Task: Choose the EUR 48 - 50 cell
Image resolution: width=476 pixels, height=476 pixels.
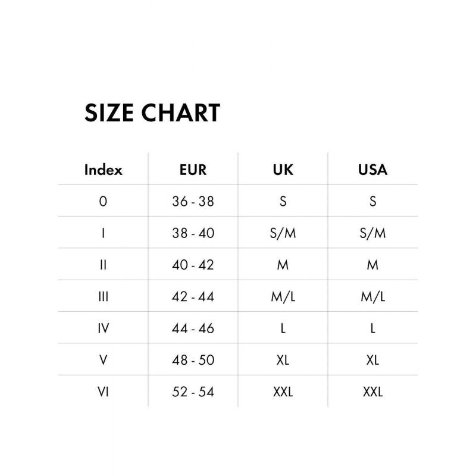Action: [x=193, y=359]
